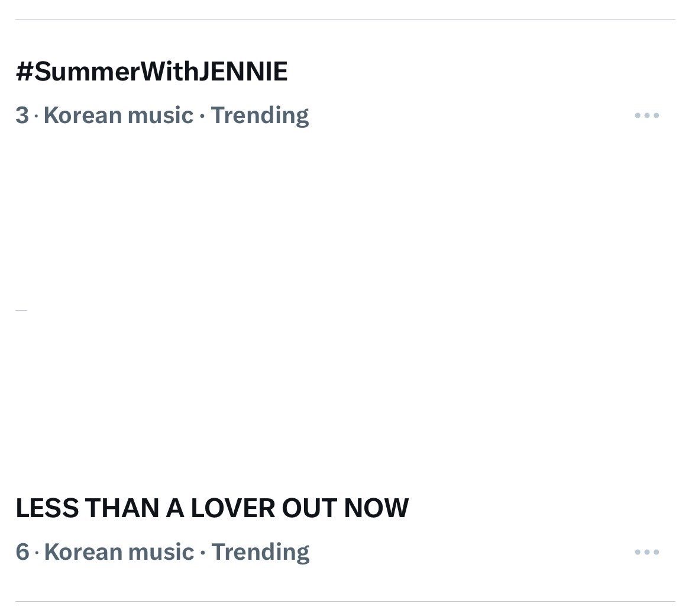Click the words LESS THAN in second trend

[88, 508]
